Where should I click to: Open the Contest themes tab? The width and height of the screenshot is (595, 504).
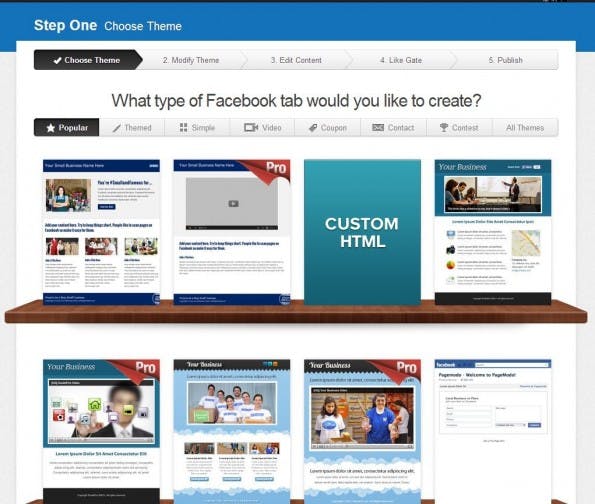coord(459,128)
